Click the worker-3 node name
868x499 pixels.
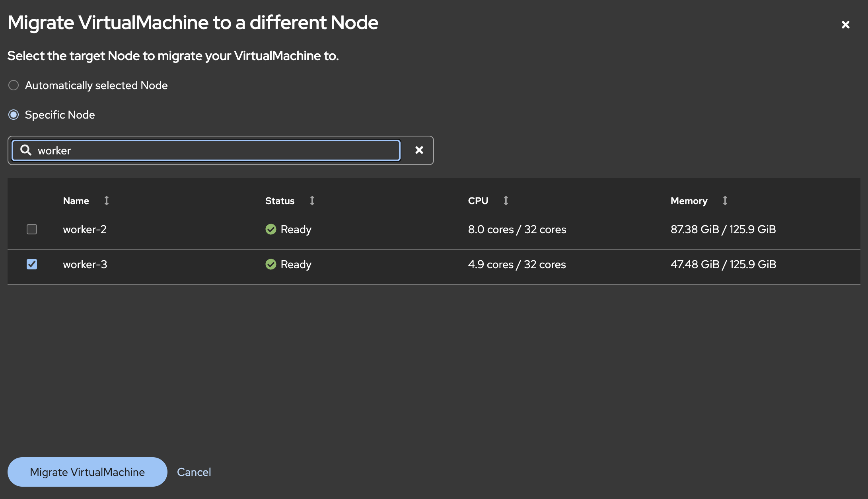85,264
